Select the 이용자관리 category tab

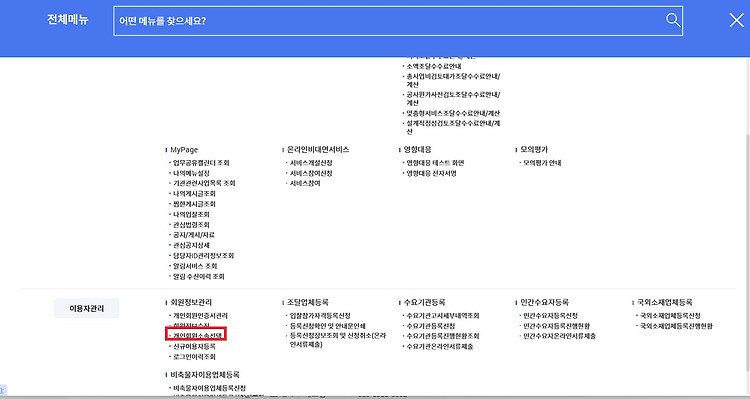pos(87,309)
